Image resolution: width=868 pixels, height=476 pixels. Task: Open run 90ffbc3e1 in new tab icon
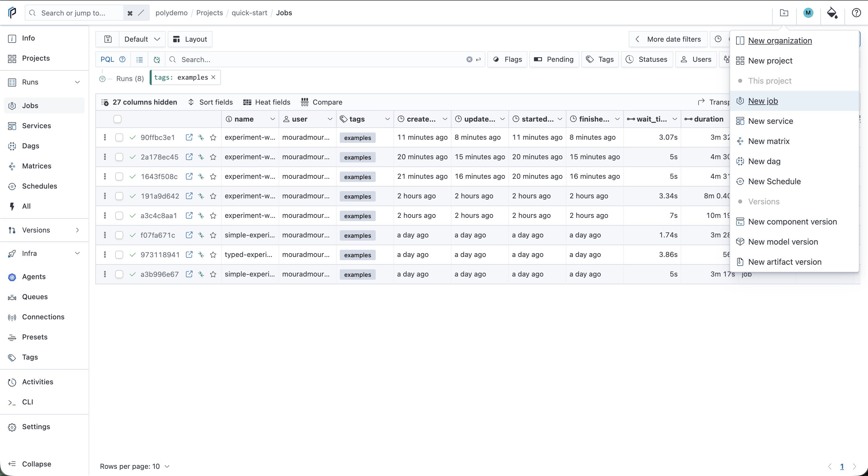[189, 137]
